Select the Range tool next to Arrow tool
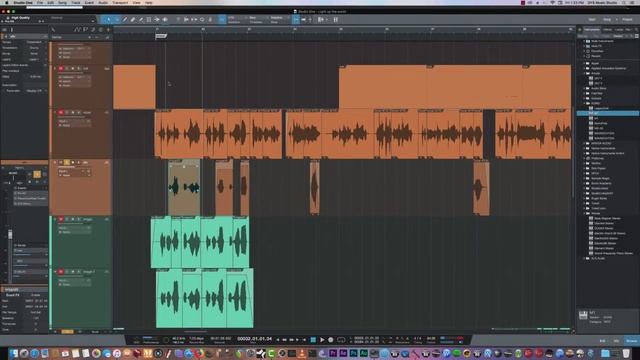 click(117, 19)
